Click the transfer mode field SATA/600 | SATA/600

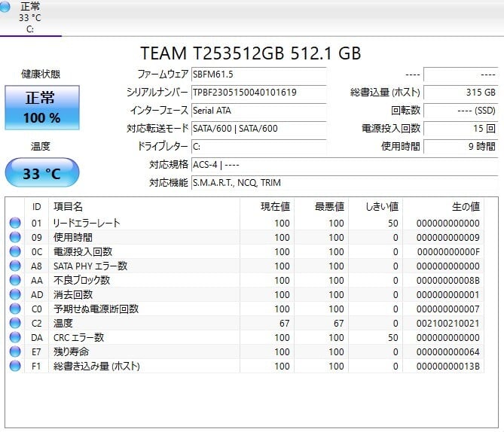pyautogui.click(x=258, y=129)
